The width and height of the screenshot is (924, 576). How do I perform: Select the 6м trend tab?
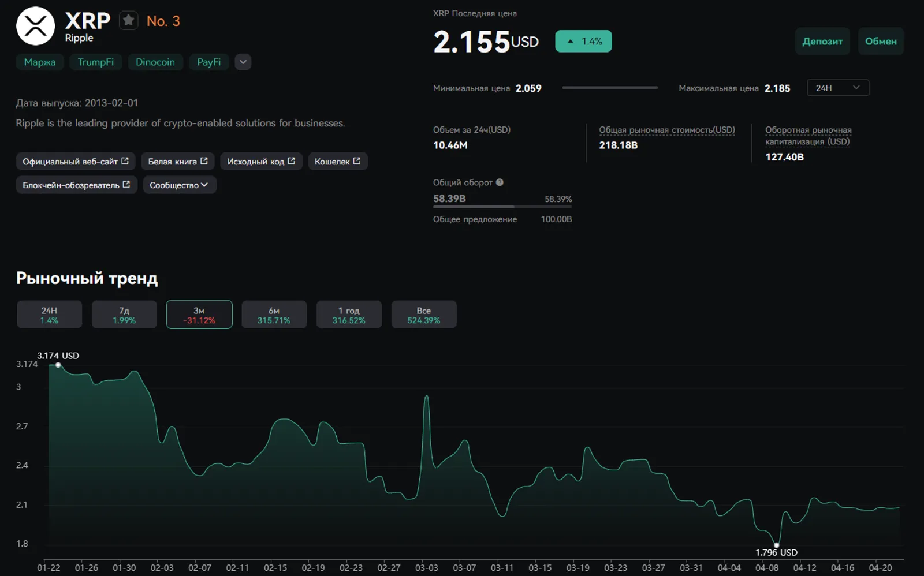coord(274,315)
